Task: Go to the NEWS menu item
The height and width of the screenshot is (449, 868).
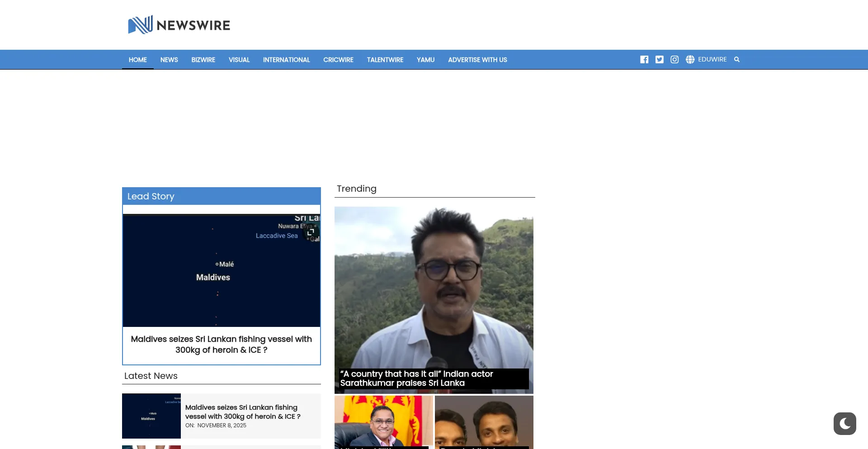Action: pyautogui.click(x=169, y=60)
